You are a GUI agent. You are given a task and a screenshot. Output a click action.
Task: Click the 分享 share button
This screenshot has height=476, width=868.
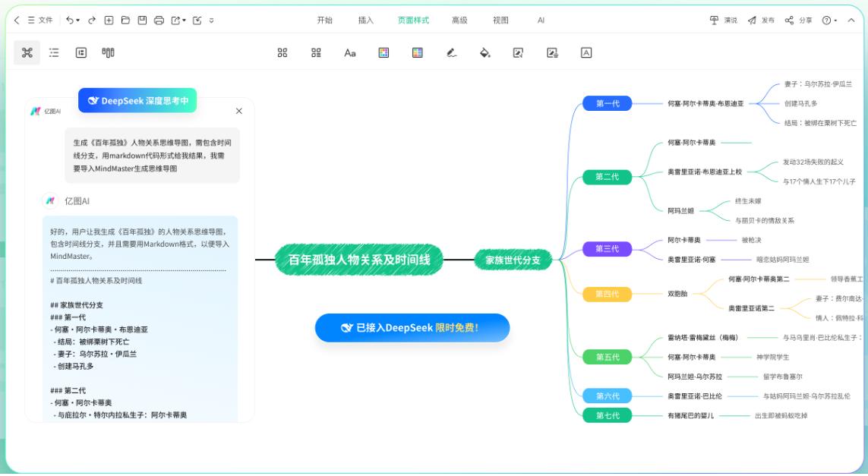(798, 20)
